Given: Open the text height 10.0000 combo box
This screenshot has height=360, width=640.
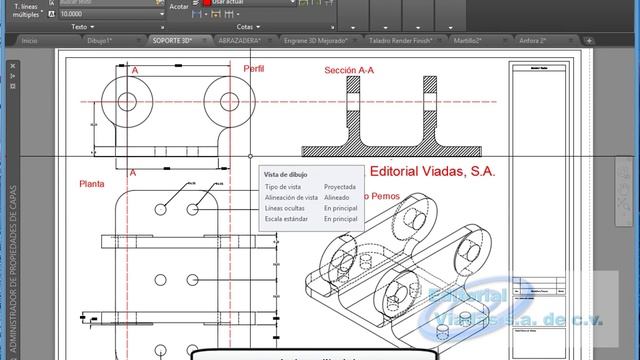Looking at the screenshot, I should point(112,14).
